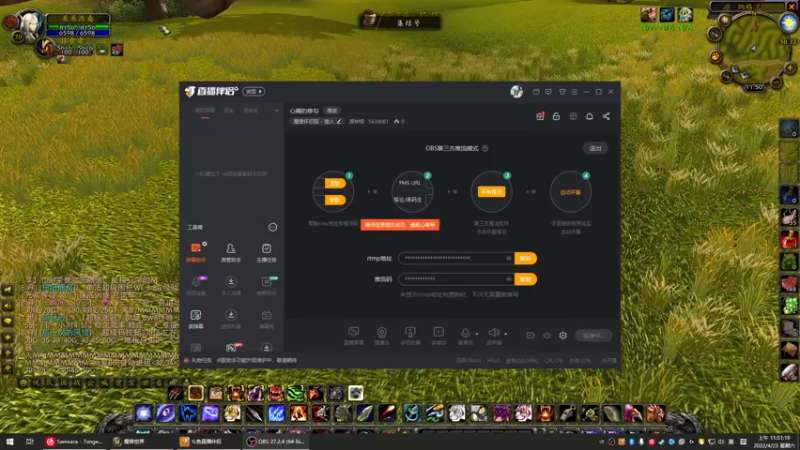Select the second scene tab in the left panel
The width and height of the screenshot is (800, 450).
pos(229,111)
